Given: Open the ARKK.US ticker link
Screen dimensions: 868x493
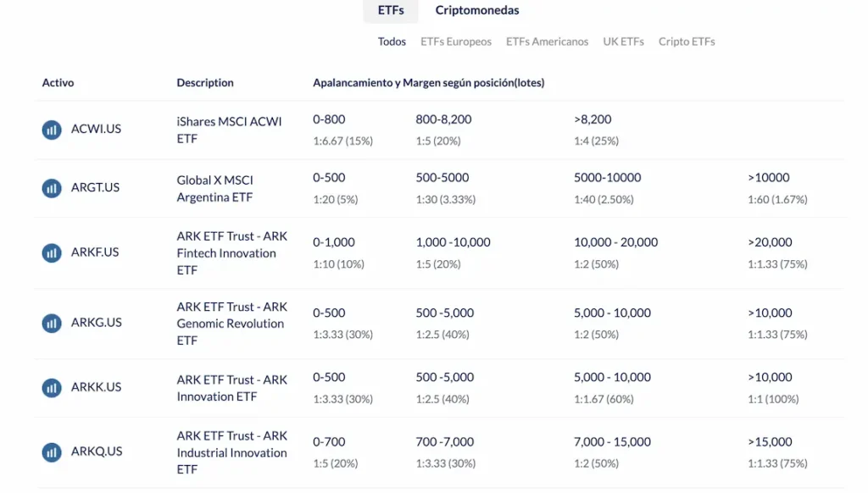Looking at the screenshot, I should pyautogui.click(x=96, y=387).
